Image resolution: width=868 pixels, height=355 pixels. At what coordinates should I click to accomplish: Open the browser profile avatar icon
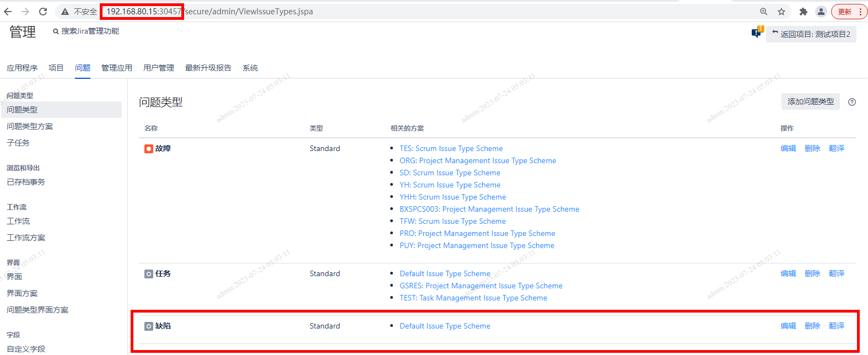pos(821,12)
